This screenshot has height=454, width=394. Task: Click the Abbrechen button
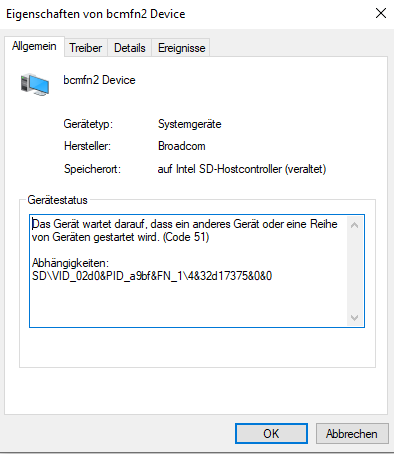click(352, 433)
